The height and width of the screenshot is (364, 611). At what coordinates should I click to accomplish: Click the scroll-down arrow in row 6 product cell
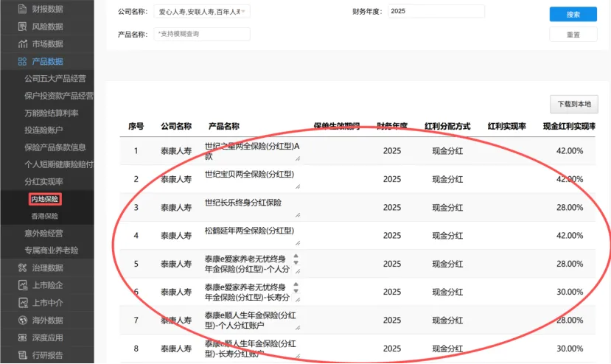(x=296, y=291)
